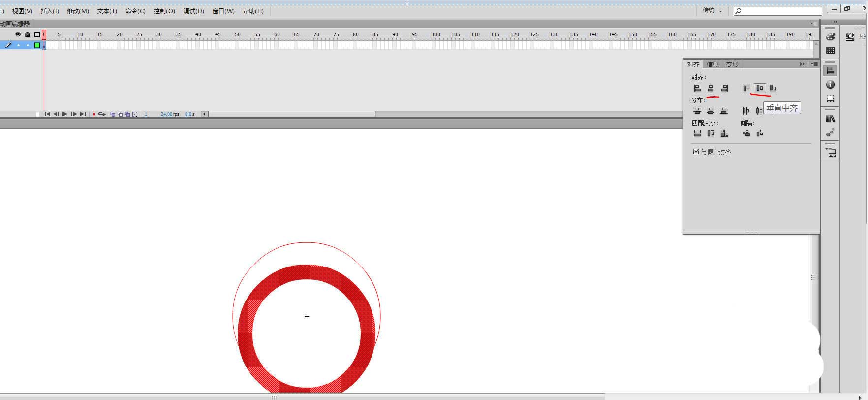Toggle onion skin outlines mode
Image resolution: width=868 pixels, height=400 pixels.
120,114
